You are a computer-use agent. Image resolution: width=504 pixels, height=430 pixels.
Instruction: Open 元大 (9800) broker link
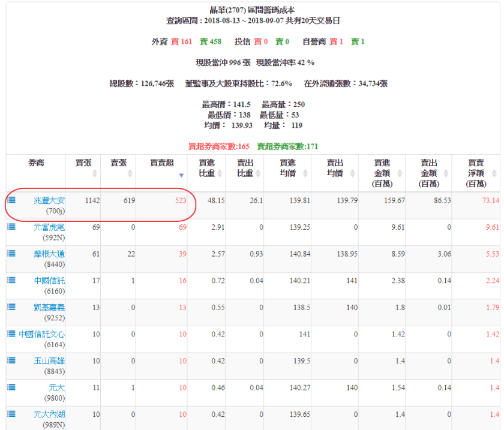[56, 387]
